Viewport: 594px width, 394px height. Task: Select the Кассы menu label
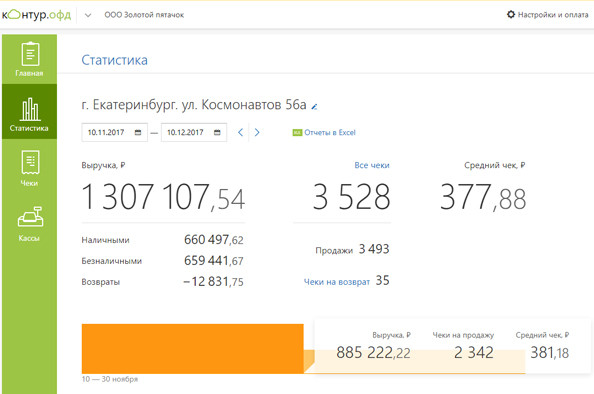[29, 238]
